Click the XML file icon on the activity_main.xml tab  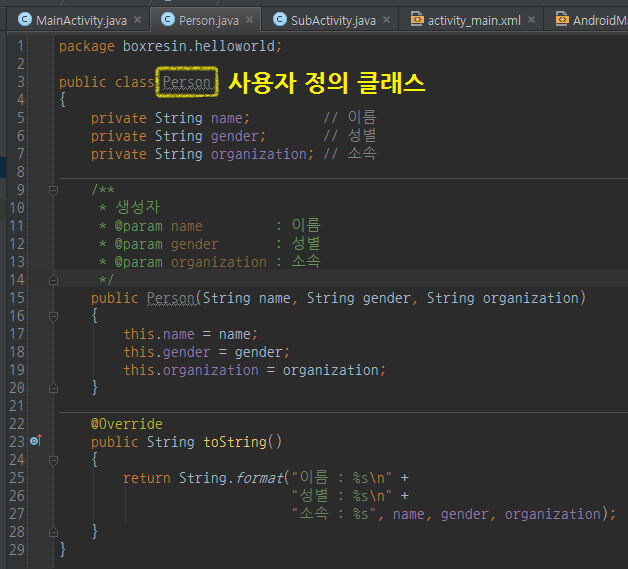coord(417,19)
